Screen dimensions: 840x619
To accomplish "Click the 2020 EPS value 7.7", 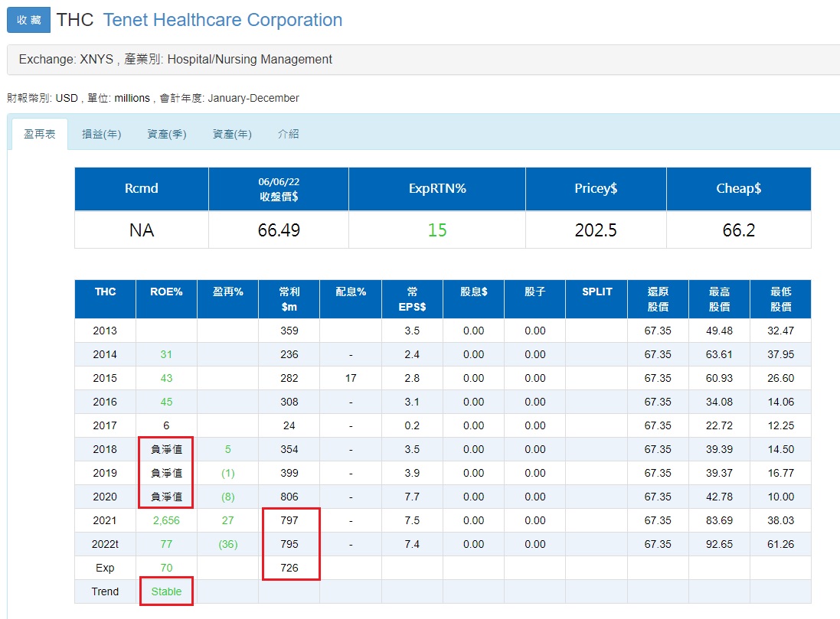I will 412,497.
